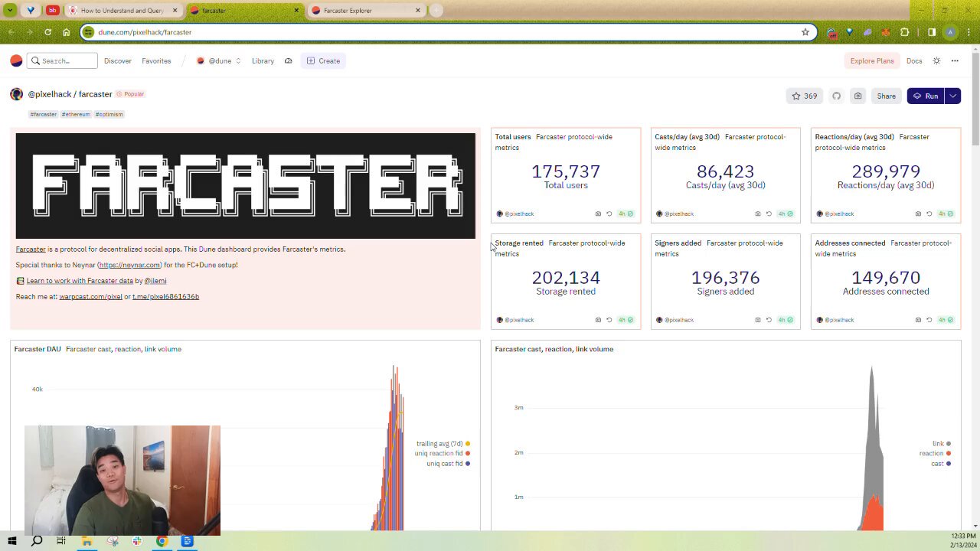Open the t.me/pixel6861636b link
980x551 pixels.
165,296
